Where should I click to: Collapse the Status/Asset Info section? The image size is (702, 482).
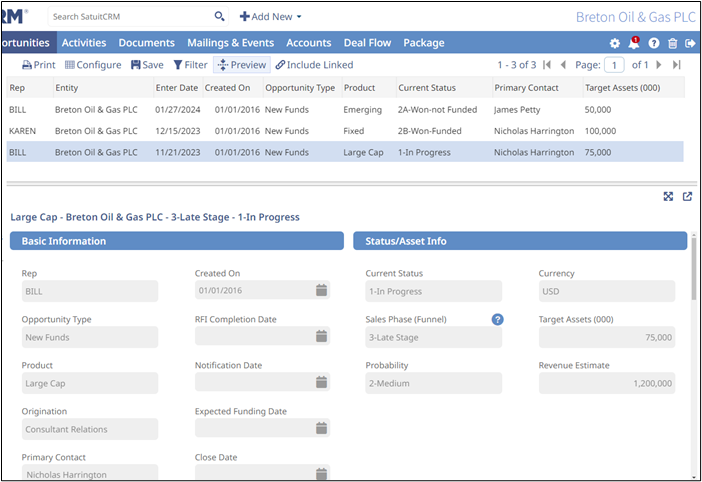pyautogui.click(x=520, y=241)
